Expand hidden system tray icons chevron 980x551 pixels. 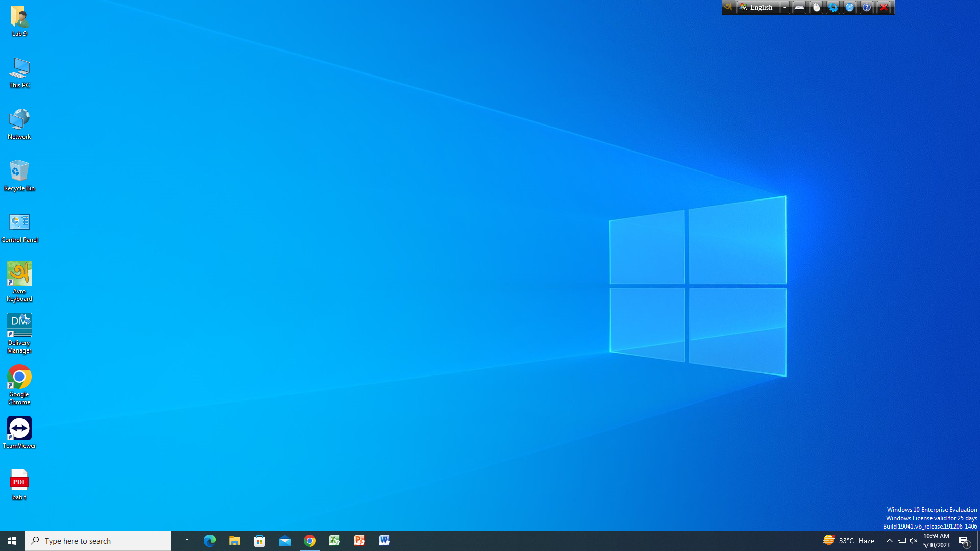pyautogui.click(x=890, y=541)
